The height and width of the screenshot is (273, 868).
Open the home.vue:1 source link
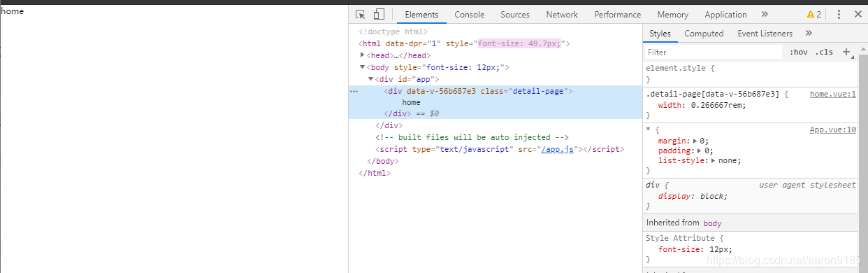click(x=833, y=94)
